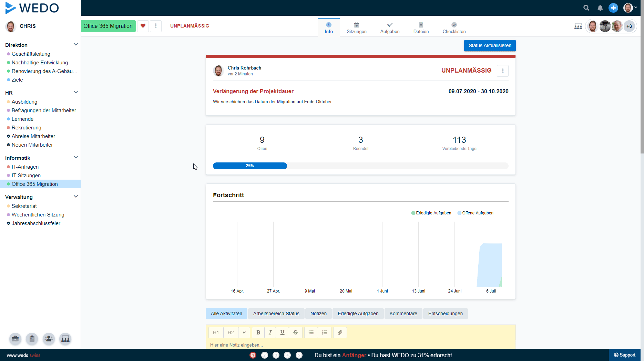Filter by Entscheidungen
Image resolution: width=644 pixels, height=361 pixels.
(x=445, y=314)
